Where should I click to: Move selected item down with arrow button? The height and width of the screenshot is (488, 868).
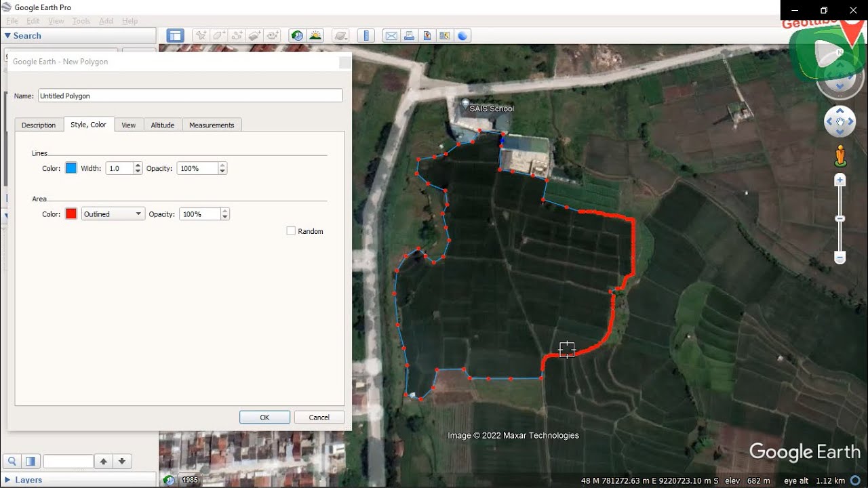(x=122, y=462)
